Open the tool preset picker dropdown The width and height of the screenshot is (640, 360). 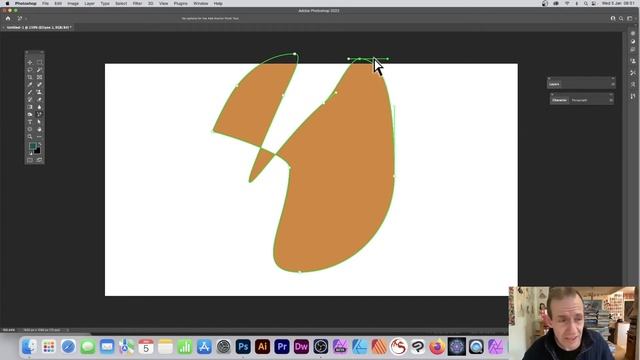click(20, 18)
